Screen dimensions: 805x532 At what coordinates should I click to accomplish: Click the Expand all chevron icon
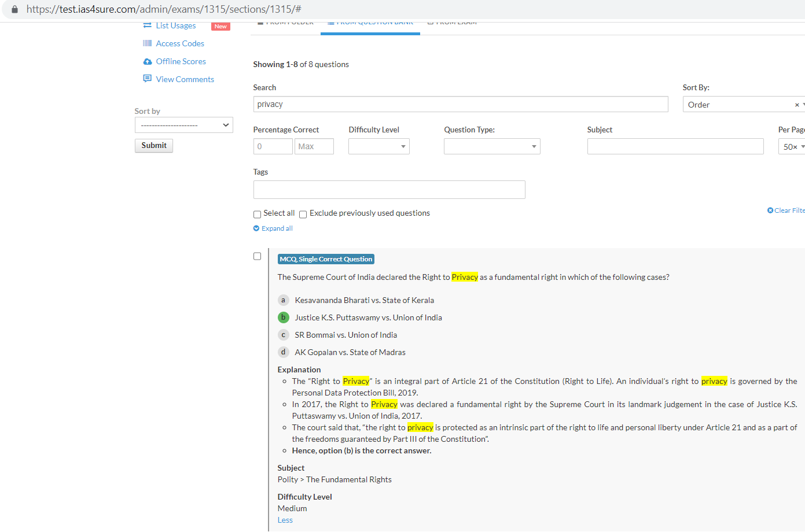coord(256,228)
